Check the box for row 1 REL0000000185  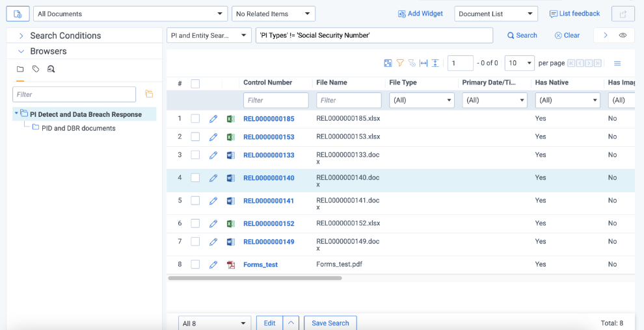[195, 118]
